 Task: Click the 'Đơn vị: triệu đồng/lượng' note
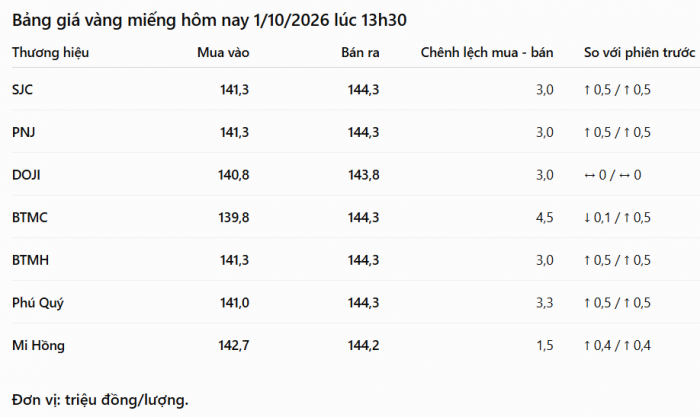(100, 400)
